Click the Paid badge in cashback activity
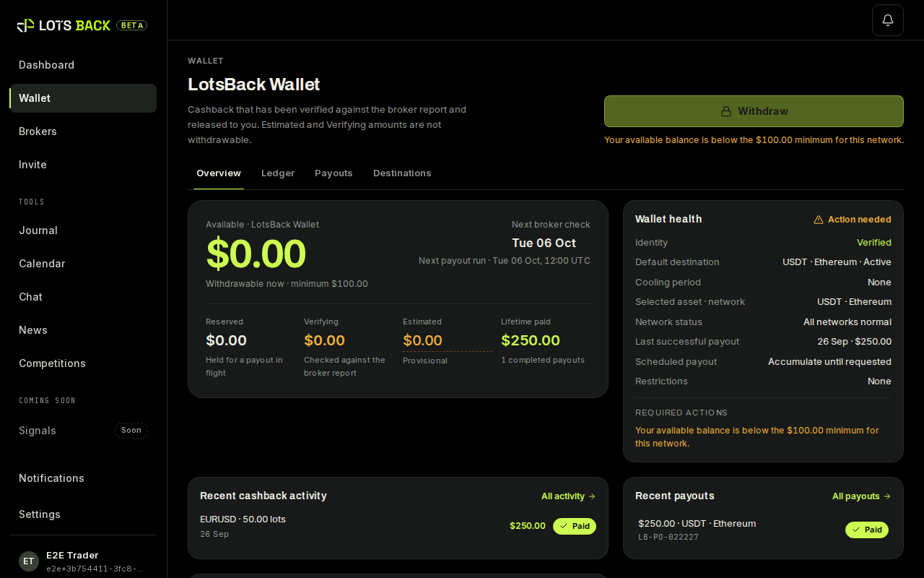This screenshot has height=578, width=924. (575, 526)
